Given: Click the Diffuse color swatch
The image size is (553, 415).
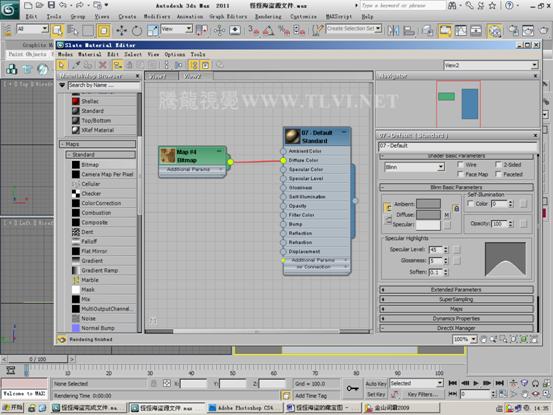Looking at the screenshot, I should (428, 214).
